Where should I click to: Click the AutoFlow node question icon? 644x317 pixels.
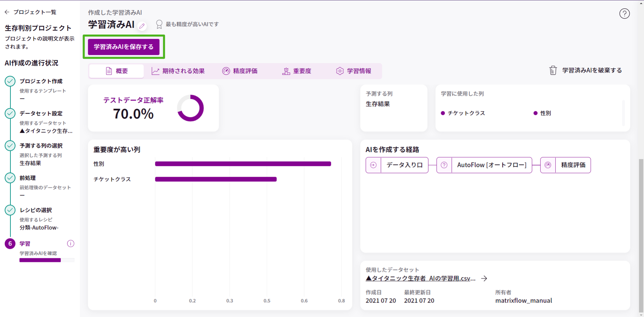[x=444, y=165]
